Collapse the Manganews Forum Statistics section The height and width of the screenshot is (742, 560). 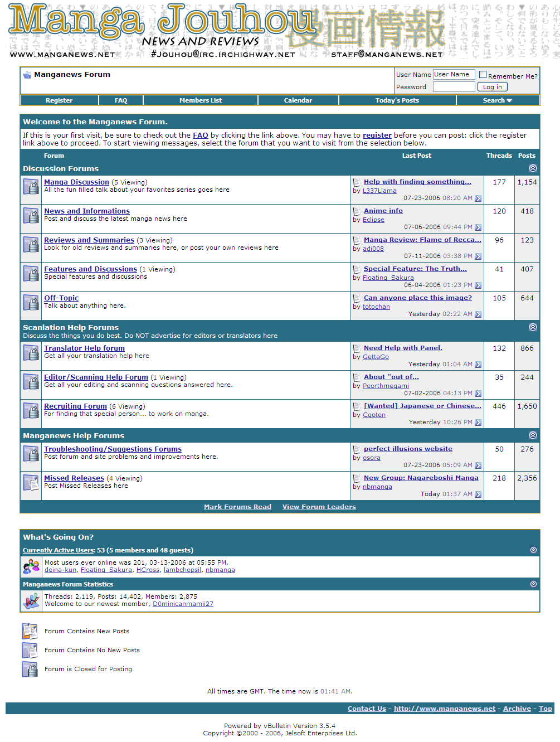533,584
